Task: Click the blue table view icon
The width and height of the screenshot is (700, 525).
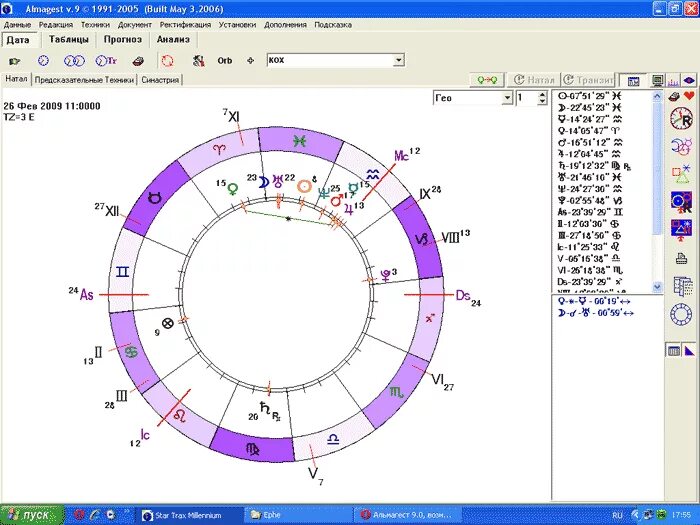Action: (x=633, y=80)
